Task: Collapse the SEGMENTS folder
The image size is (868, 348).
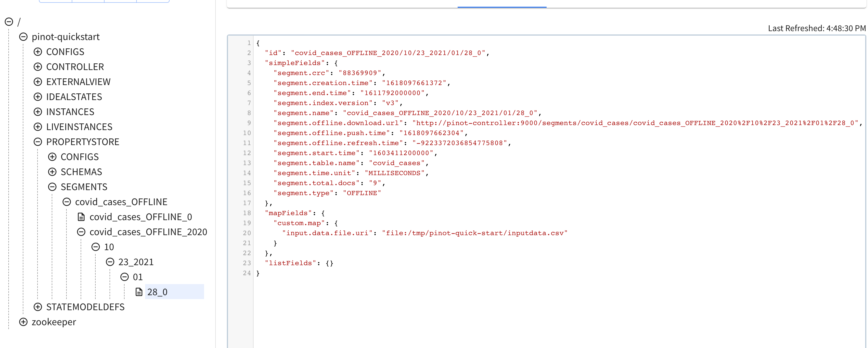Action: click(52, 187)
